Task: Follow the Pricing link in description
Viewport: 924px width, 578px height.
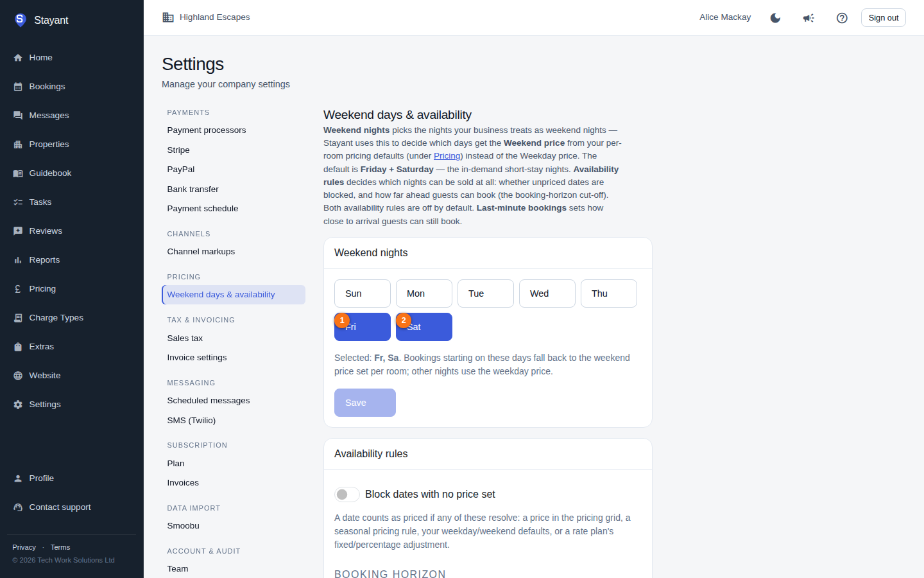Action: (447, 156)
